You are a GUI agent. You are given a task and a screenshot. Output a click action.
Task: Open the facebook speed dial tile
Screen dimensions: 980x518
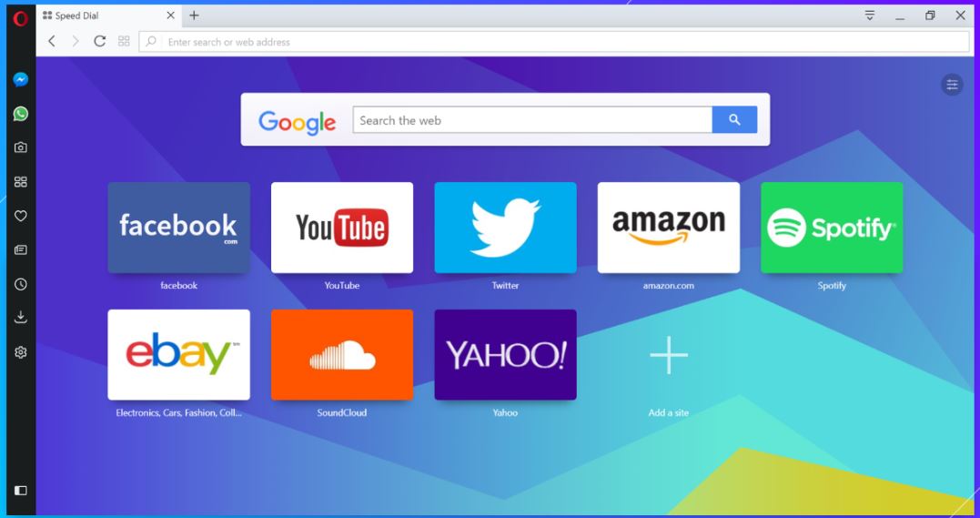pos(178,228)
